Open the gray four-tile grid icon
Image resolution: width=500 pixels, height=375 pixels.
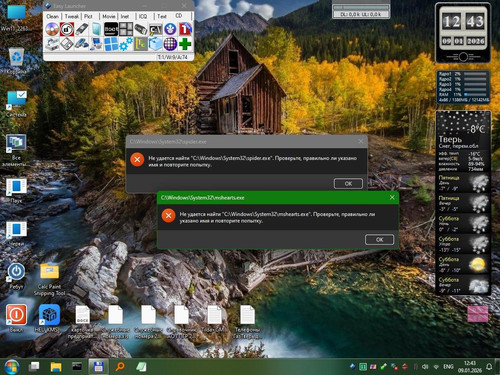(126, 29)
